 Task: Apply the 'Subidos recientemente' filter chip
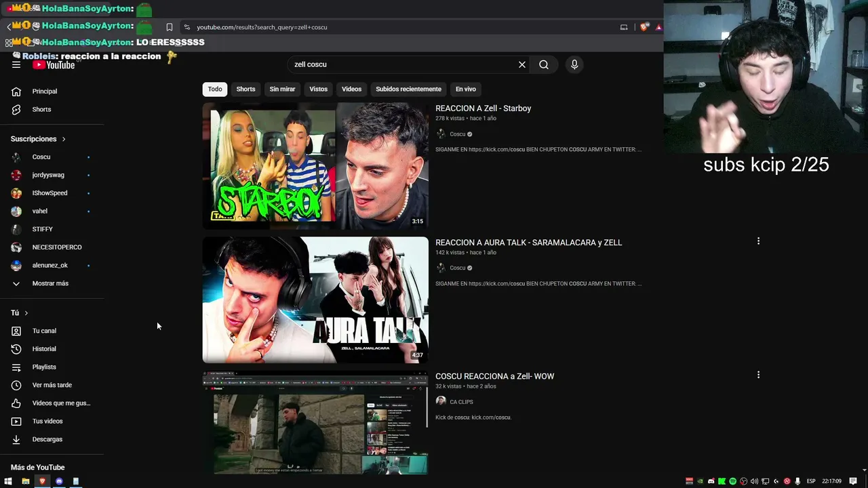tap(408, 89)
